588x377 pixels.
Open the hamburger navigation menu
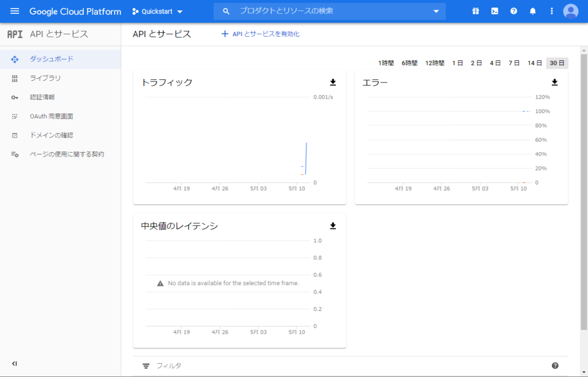pos(14,11)
